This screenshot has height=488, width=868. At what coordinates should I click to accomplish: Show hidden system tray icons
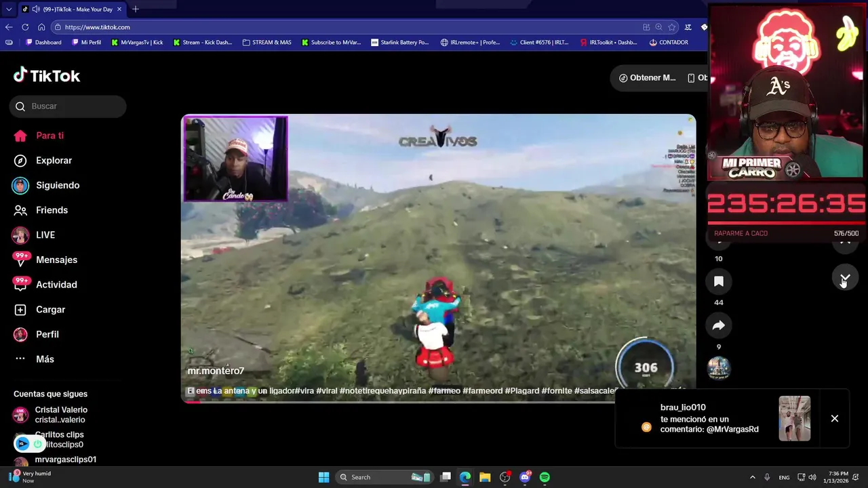tap(752, 477)
